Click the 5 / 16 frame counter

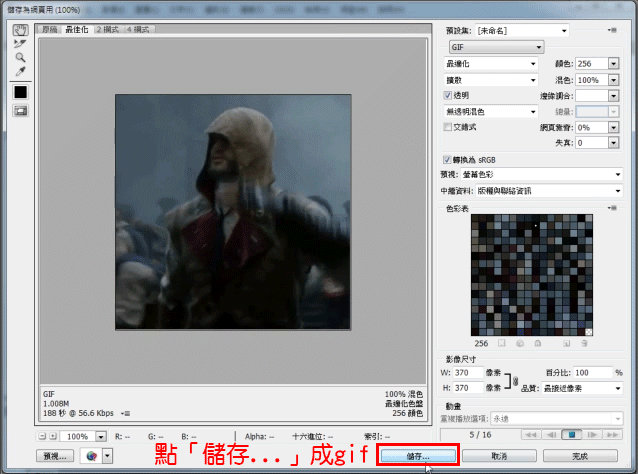tap(480, 435)
